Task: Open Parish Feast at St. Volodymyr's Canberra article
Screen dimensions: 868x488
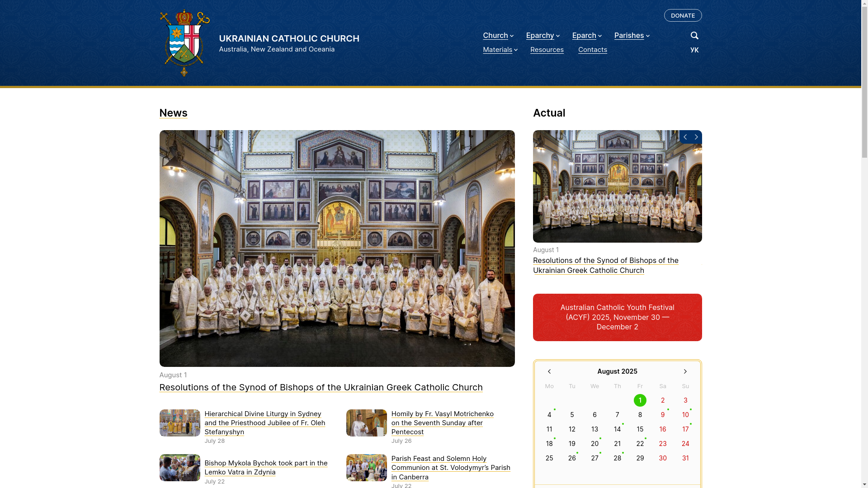Action: click(451, 468)
